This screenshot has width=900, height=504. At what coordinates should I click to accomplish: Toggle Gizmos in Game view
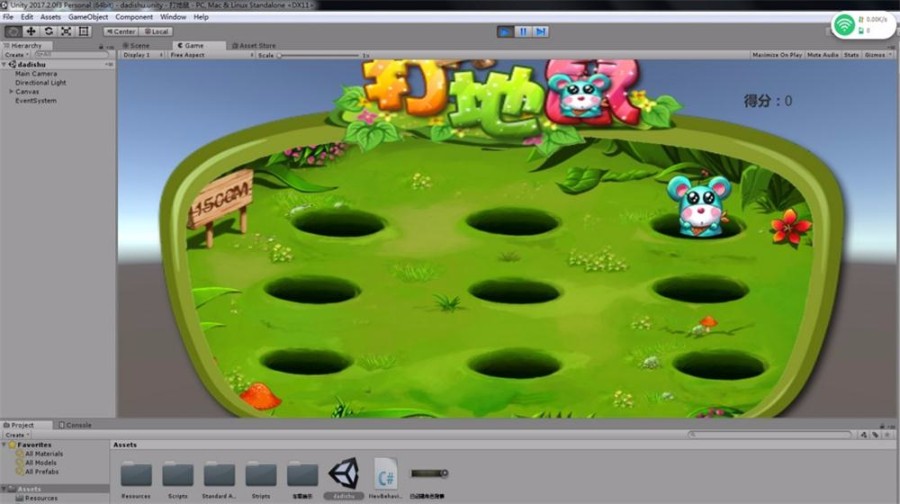point(874,55)
